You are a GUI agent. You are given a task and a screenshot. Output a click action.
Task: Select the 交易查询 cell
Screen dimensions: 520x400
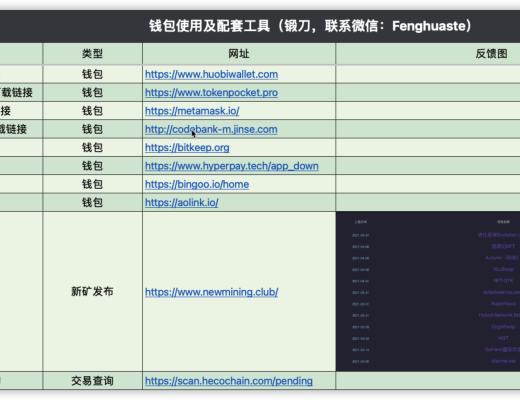(92, 381)
